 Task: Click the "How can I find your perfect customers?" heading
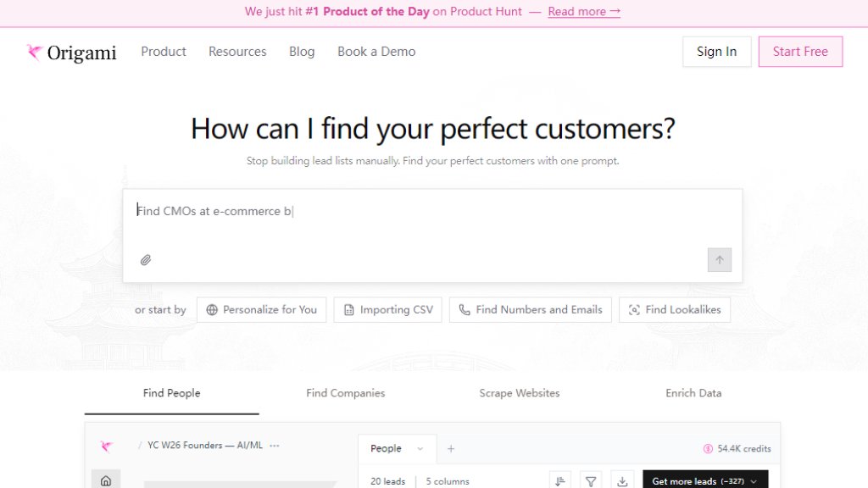(x=432, y=129)
